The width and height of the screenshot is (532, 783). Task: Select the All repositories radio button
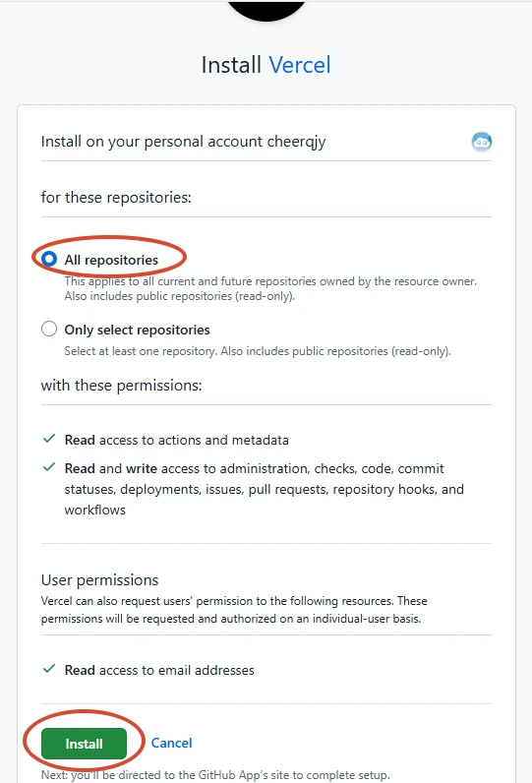coord(49,259)
